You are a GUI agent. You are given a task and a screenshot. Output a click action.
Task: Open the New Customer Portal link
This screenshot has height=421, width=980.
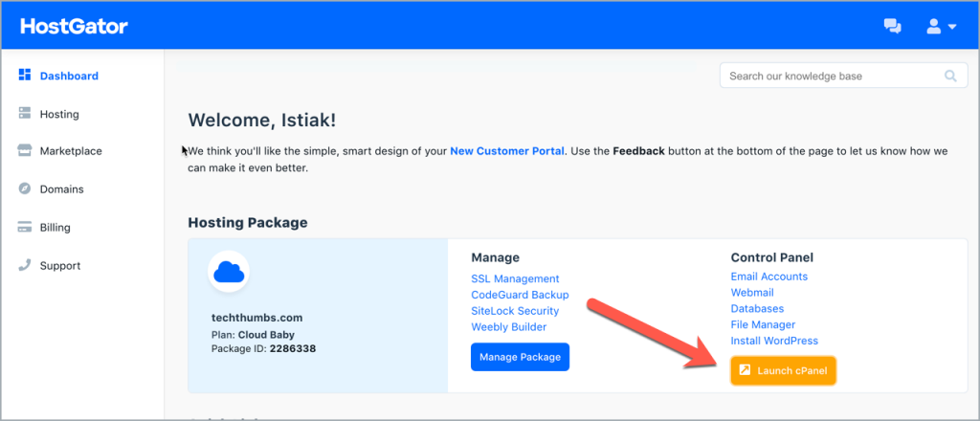click(507, 151)
